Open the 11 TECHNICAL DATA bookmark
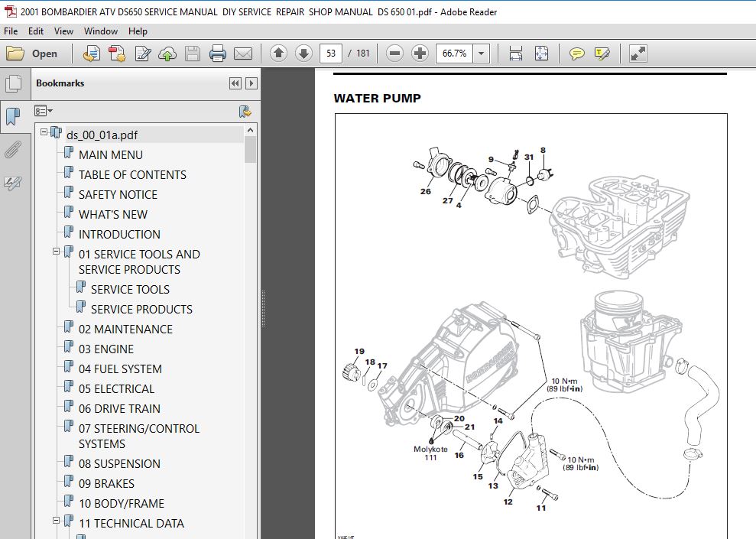 pos(131,524)
